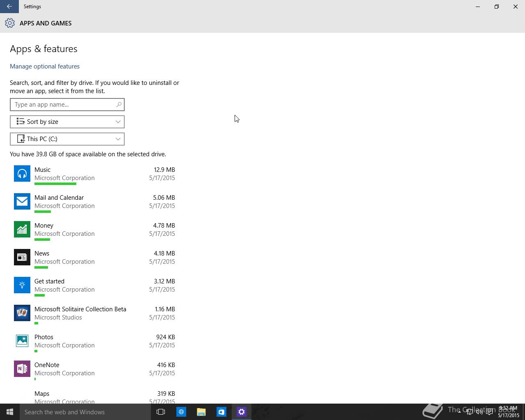Open the network icon in system tray
Image resolution: width=525 pixels, height=420 pixels.
469,412
